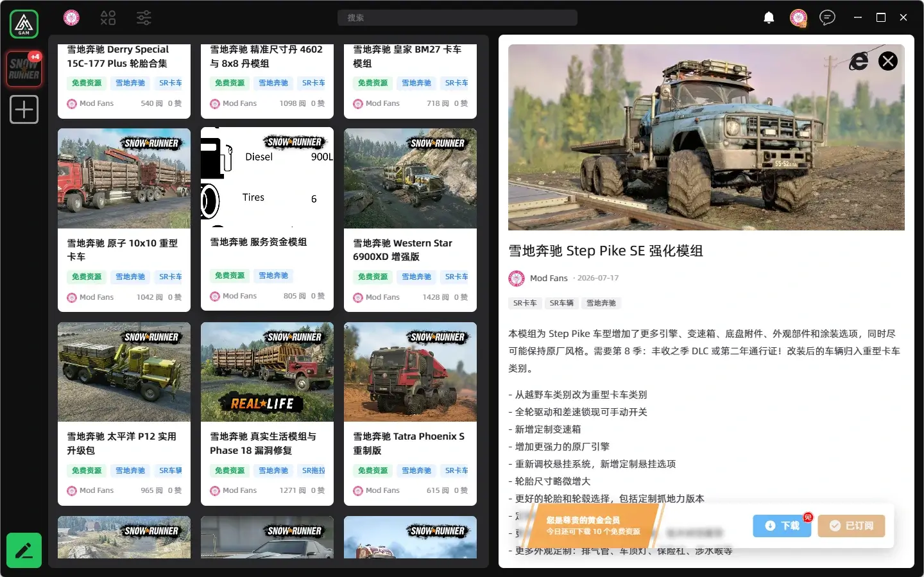
Task: Open Western Star 6900XD thumbnail
Action: click(x=410, y=178)
